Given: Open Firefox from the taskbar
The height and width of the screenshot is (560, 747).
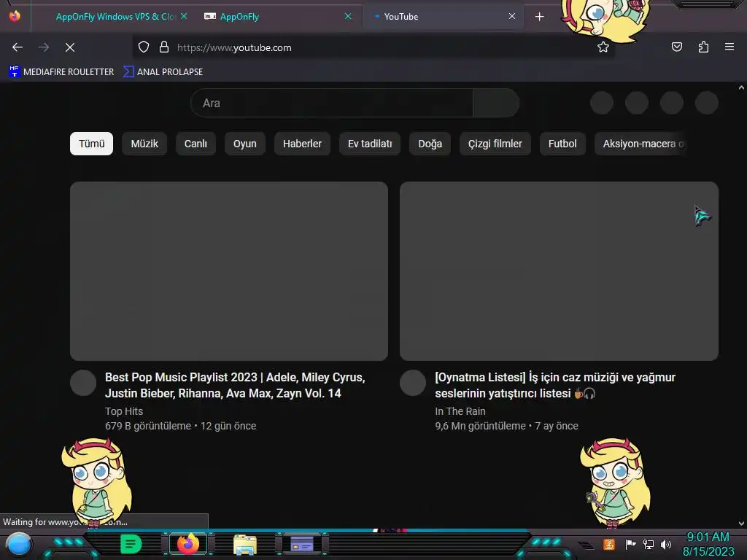Looking at the screenshot, I should pyautogui.click(x=187, y=544).
